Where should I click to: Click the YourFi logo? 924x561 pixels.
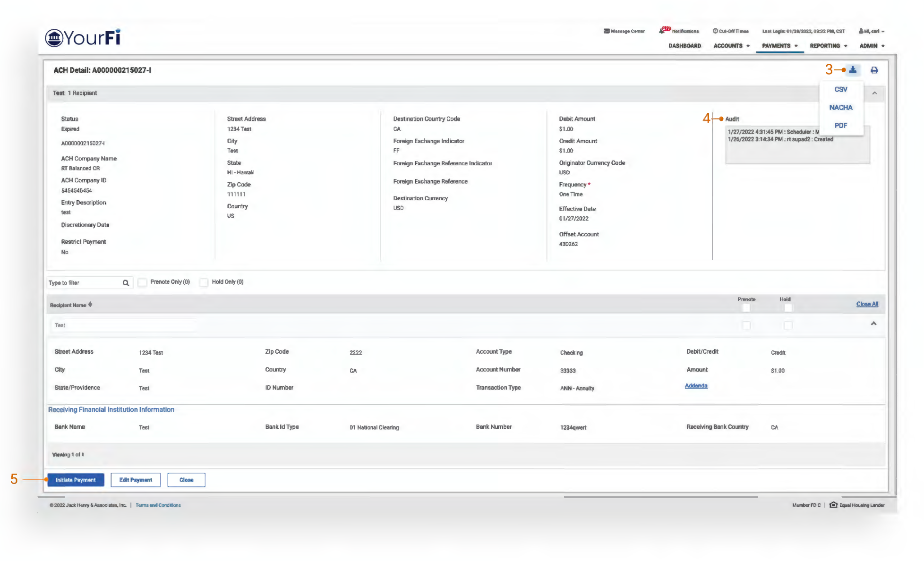pyautogui.click(x=83, y=38)
